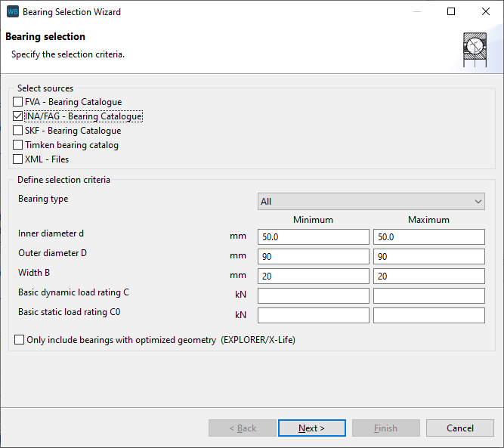Viewport: 504px width, 448px height.
Task: Click the minimum Inner diameter d field
Action: point(313,237)
